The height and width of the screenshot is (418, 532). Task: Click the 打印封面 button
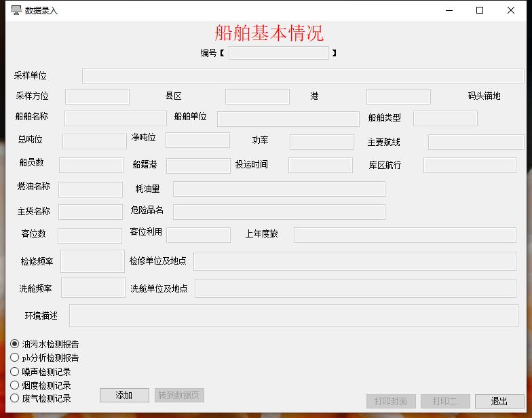pyautogui.click(x=391, y=401)
